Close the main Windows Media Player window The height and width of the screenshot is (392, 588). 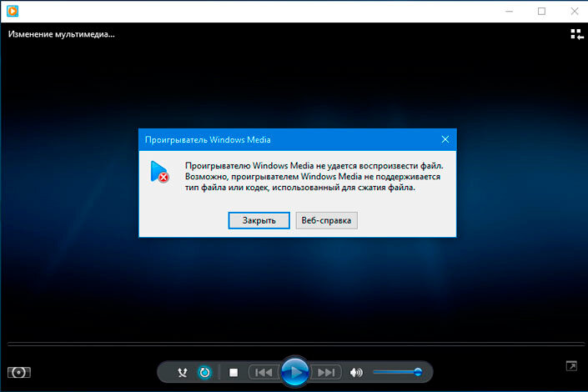pyautogui.click(x=575, y=11)
